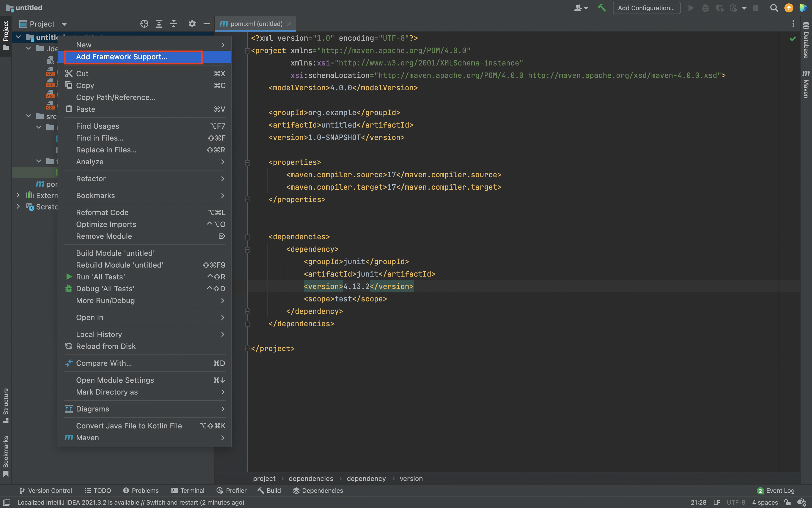Screen dimensions: 812x508
Task: Click line:column 21:28 status
Action: [699, 502]
